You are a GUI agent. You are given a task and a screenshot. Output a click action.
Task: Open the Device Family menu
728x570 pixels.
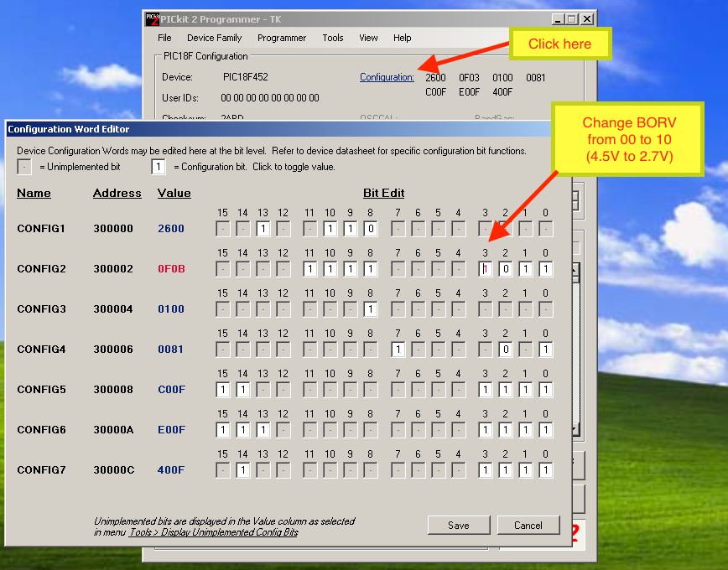(x=214, y=38)
